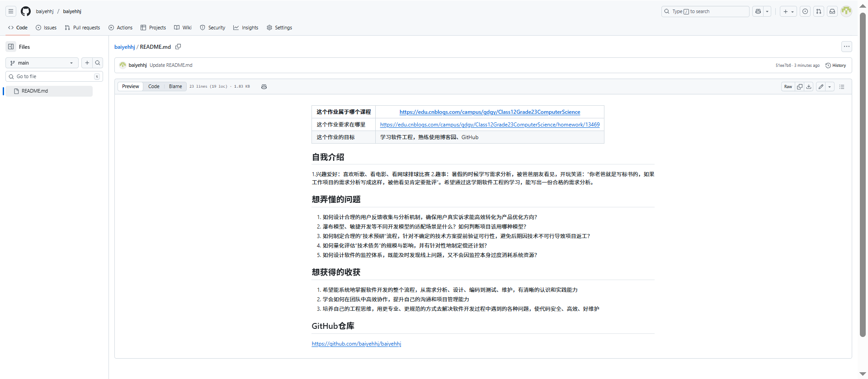Image resolution: width=868 pixels, height=379 pixels.
Task: Open the github.com/baiyehhj/baiyehhj repository link
Action: [356, 344]
